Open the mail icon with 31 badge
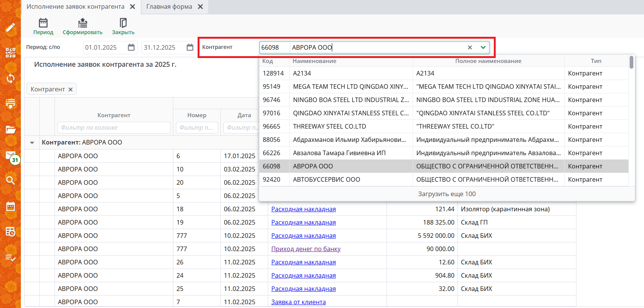 [11, 156]
